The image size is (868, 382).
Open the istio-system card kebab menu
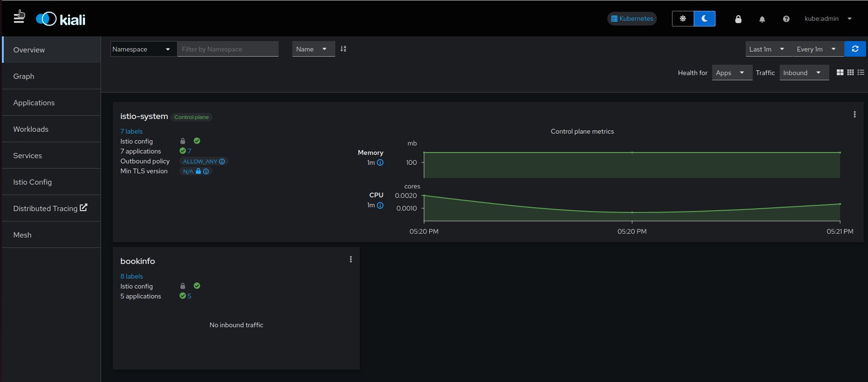(855, 114)
